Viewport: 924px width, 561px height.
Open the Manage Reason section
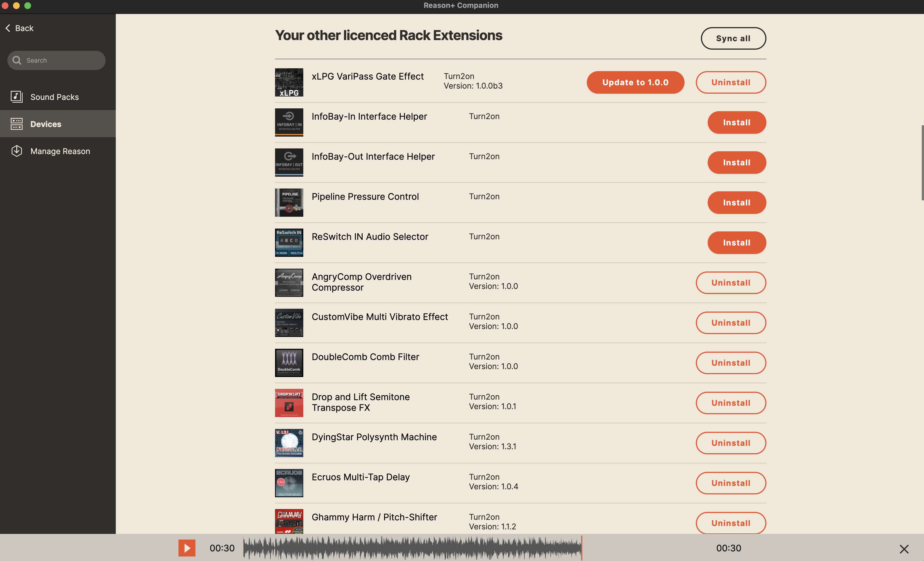click(x=60, y=151)
